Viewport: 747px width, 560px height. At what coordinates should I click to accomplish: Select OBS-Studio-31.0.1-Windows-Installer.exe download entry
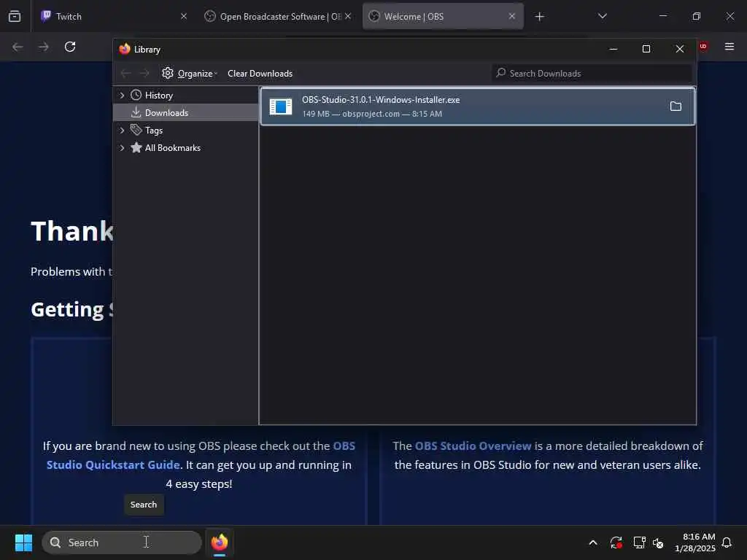[477, 106]
